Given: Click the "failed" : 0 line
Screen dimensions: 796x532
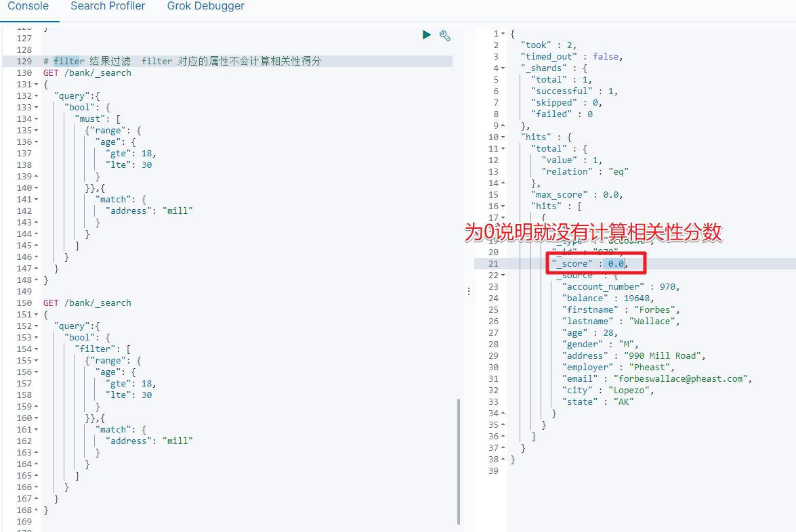Looking at the screenshot, I should pos(562,114).
